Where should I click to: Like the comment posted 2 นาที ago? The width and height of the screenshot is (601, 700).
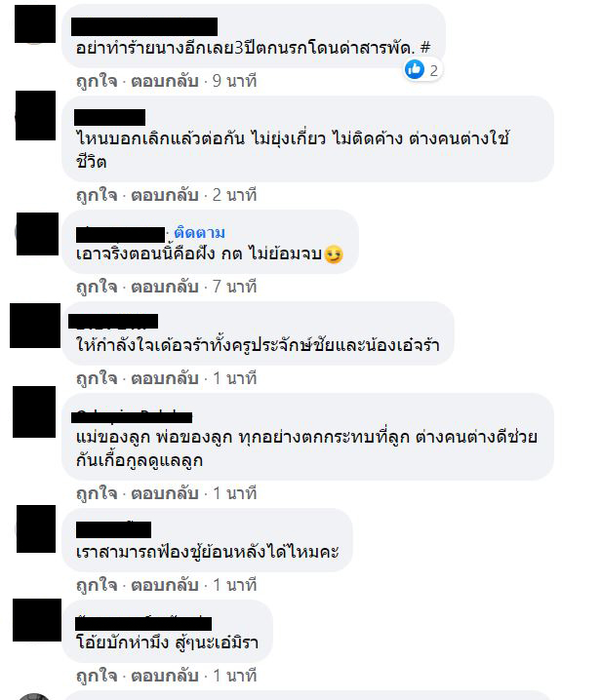(97, 195)
